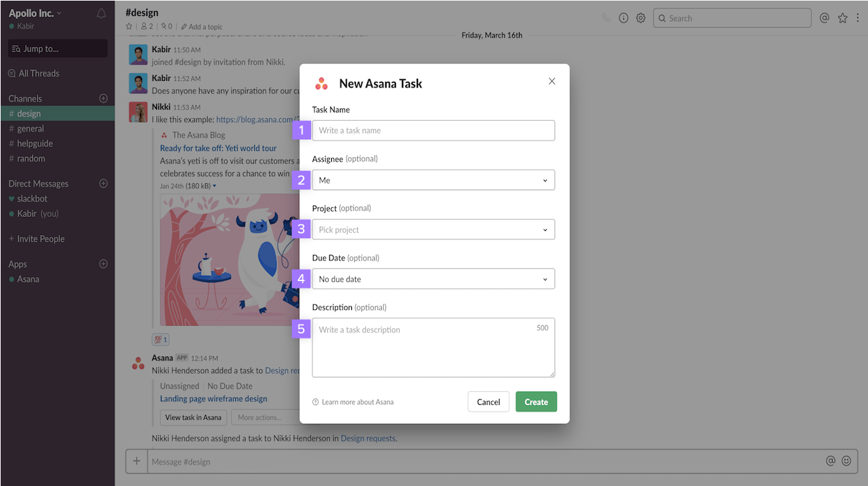
Task: View the channel members count icon
Action: (147, 27)
